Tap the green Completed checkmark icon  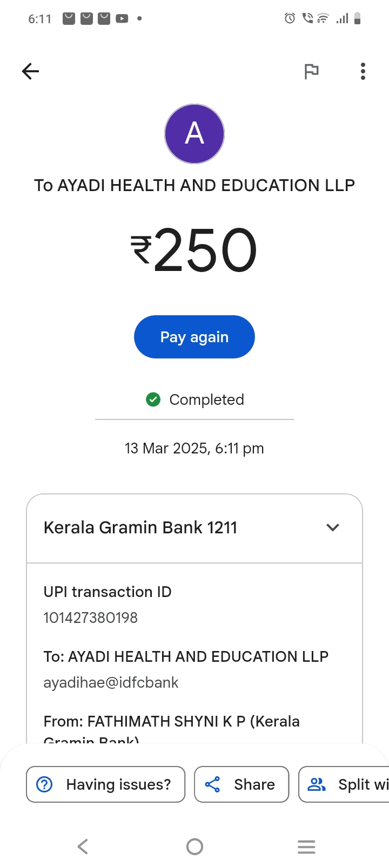point(153,399)
